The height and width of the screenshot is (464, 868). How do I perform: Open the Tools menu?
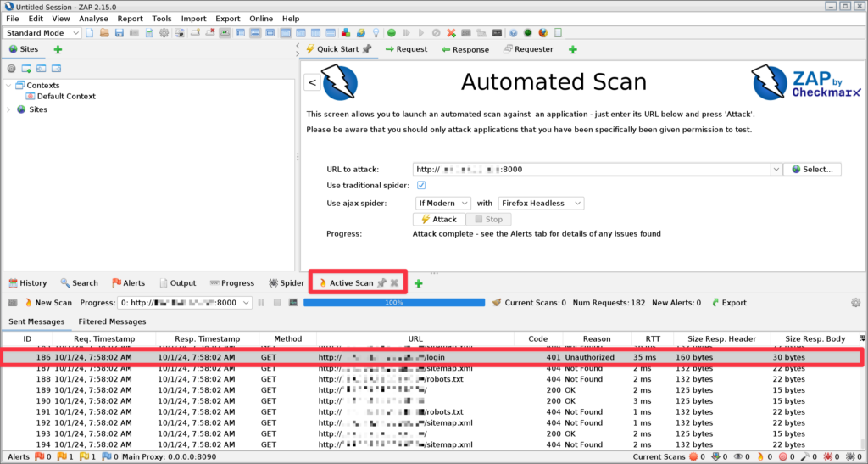tap(162, 19)
